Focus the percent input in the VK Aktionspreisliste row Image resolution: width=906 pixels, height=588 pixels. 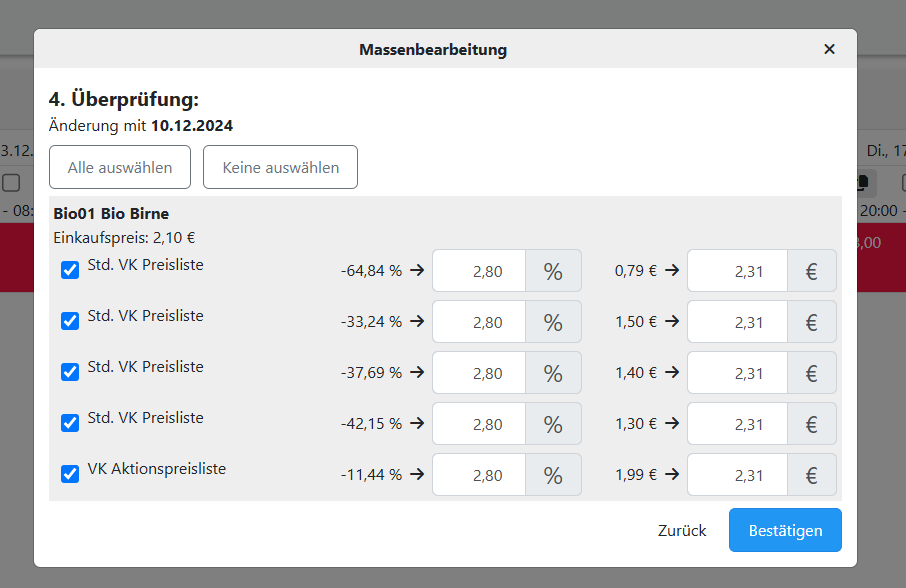tap(479, 475)
